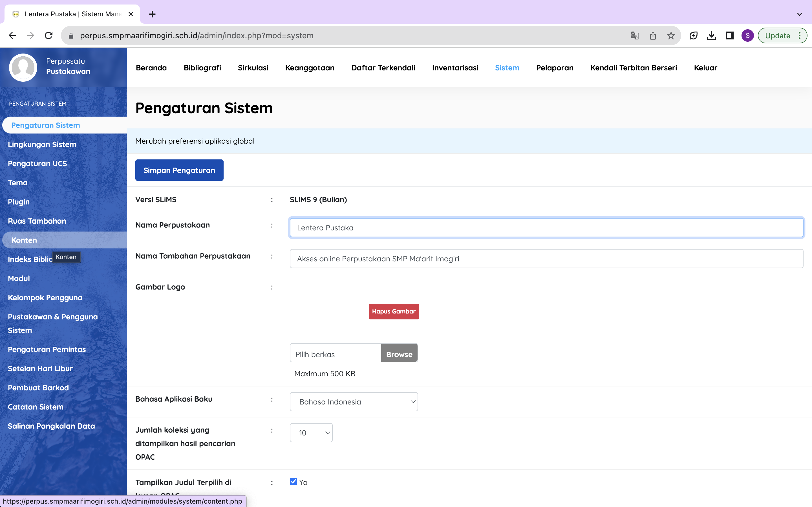Click Browse to choose a logo file
Screen dimensions: 812x507
[399, 354]
